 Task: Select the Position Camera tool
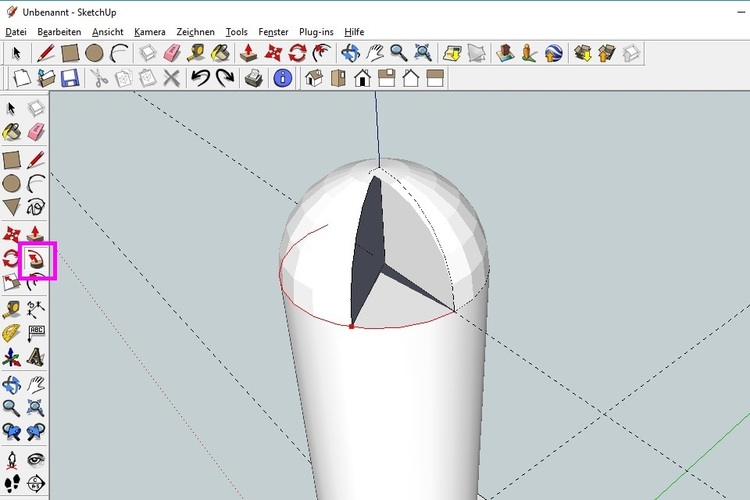point(11,460)
